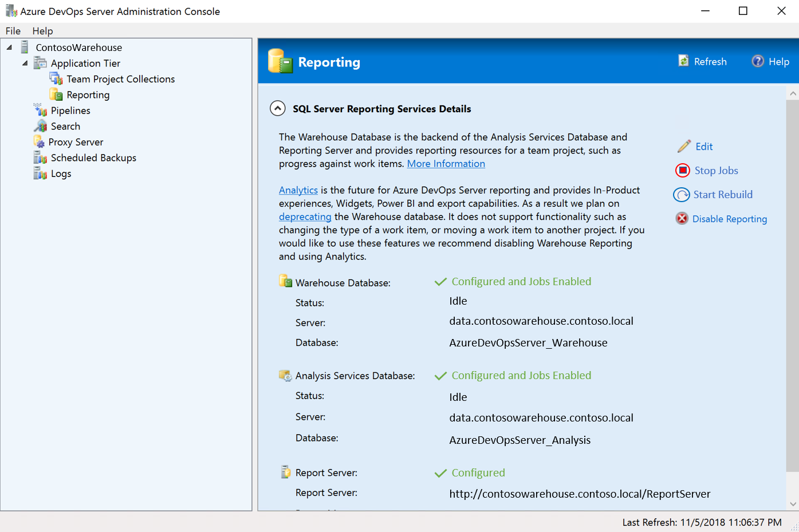This screenshot has width=799, height=532.
Task: Click the Analysis Services Idle status value
Action: 458,397
